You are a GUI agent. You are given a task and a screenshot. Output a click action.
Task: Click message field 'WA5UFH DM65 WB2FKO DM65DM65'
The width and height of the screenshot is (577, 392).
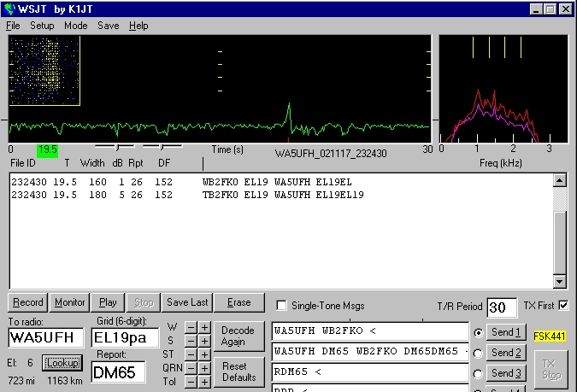tap(370, 352)
